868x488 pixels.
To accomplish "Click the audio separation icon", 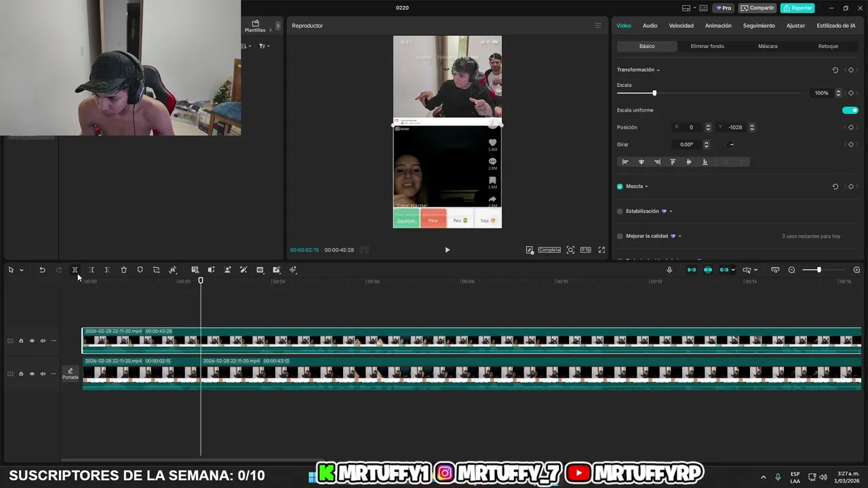I will click(211, 270).
